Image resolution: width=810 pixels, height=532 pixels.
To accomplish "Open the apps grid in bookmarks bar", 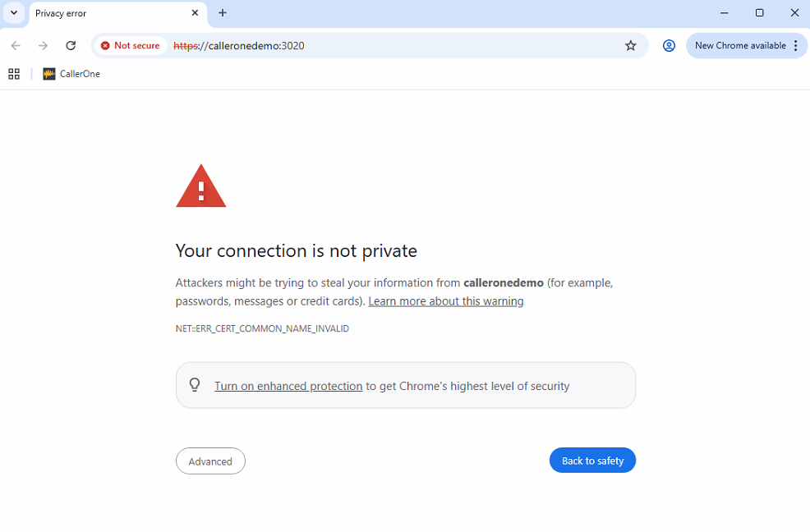I will point(14,74).
